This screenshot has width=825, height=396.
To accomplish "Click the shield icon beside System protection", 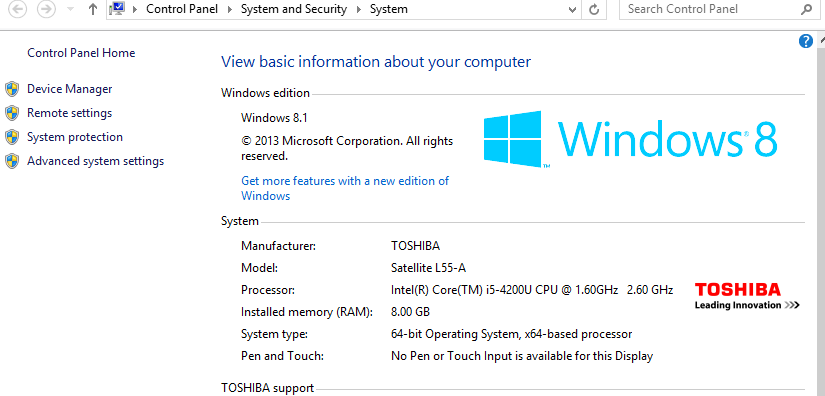I will pyautogui.click(x=12, y=137).
